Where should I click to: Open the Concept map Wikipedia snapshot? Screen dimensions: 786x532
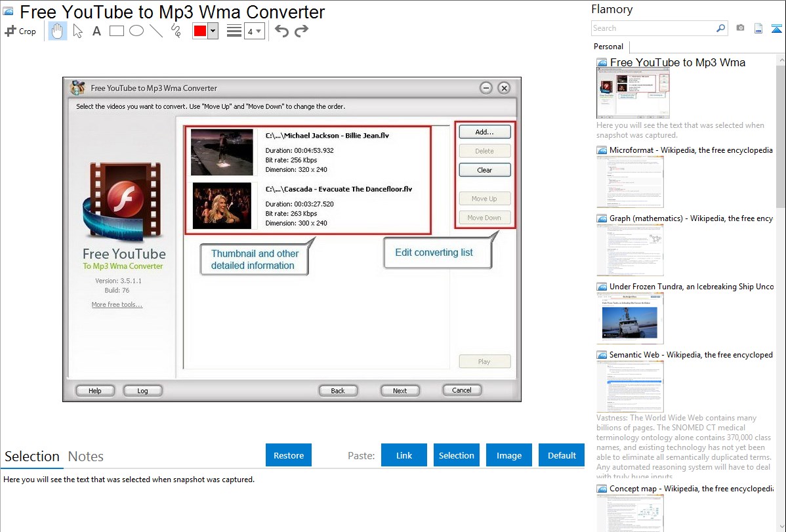coord(630,513)
